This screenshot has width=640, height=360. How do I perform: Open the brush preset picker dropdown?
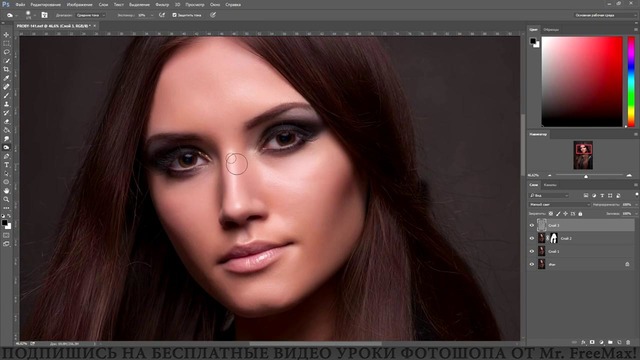point(35,15)
